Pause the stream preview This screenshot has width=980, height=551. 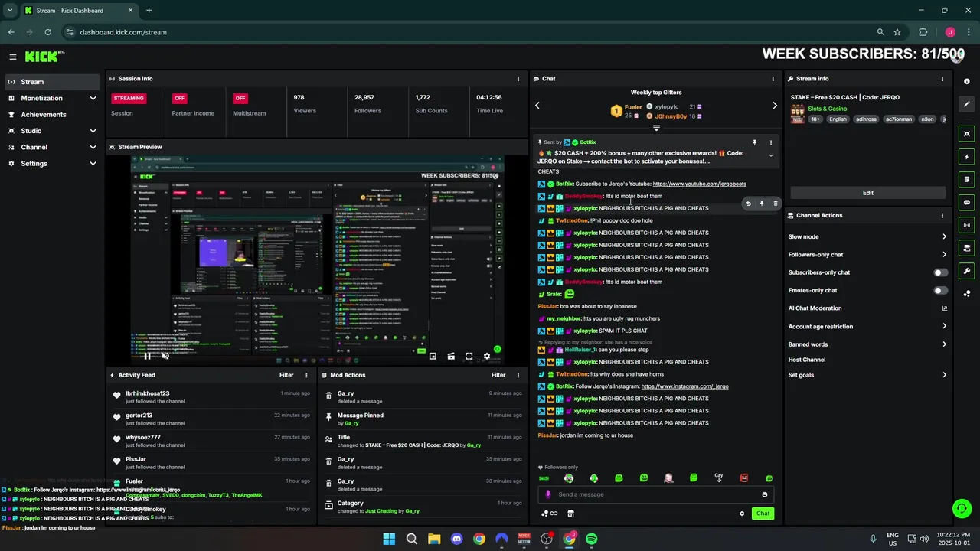[147, 356]
